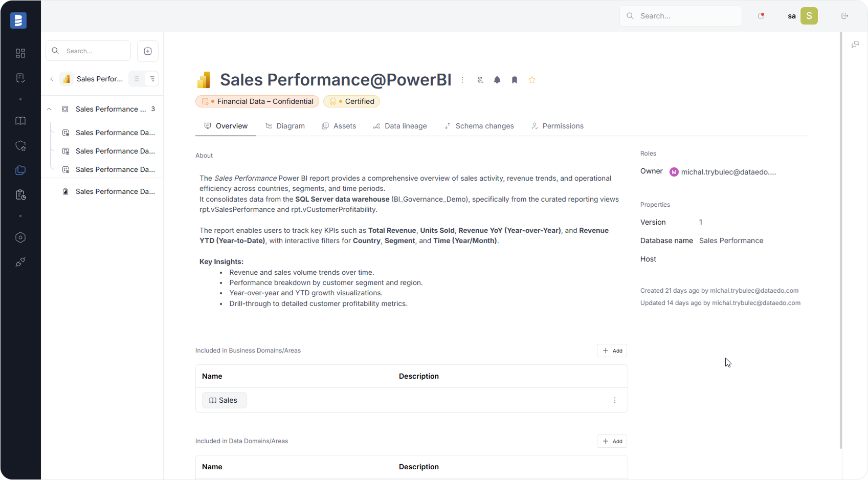Open settings via the hexagon sidebar icon
The width and height of the screenshot is (868, 480).
click(20, 237)
